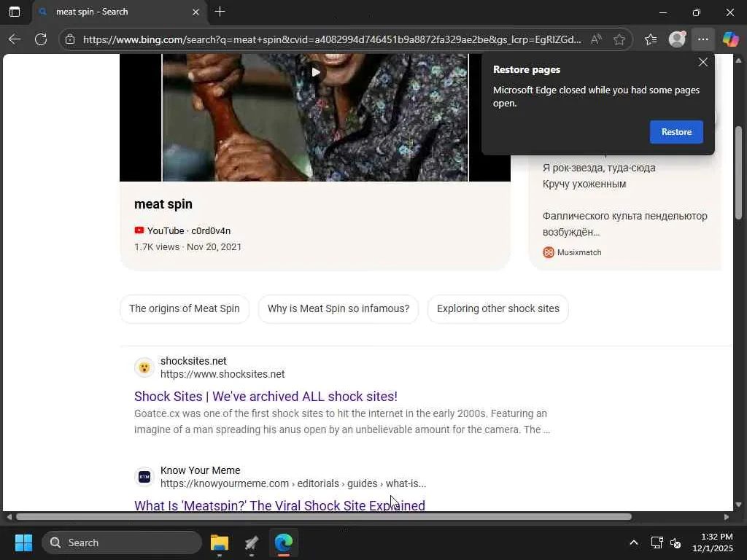Open 'What Is Meatspin?' Know Your Meme link
Screen dimensions: 747x560
(279, 505)
